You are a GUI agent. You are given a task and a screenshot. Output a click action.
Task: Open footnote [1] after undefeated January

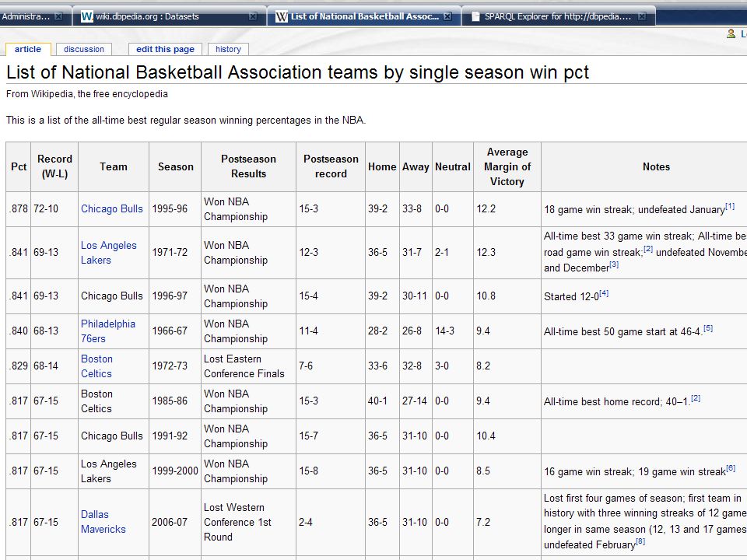click(x=730, y=206)
